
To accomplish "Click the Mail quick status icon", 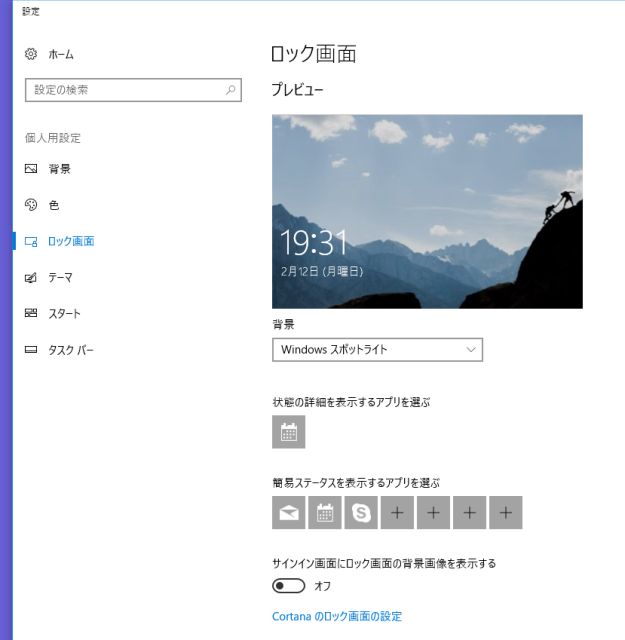I will coord(289,513).
